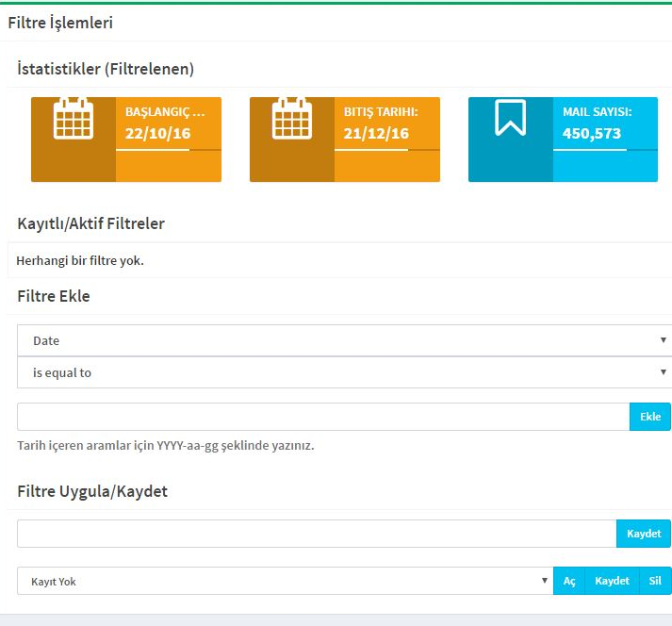Select the 22/10/16 start date value

[x=157, y=134]
